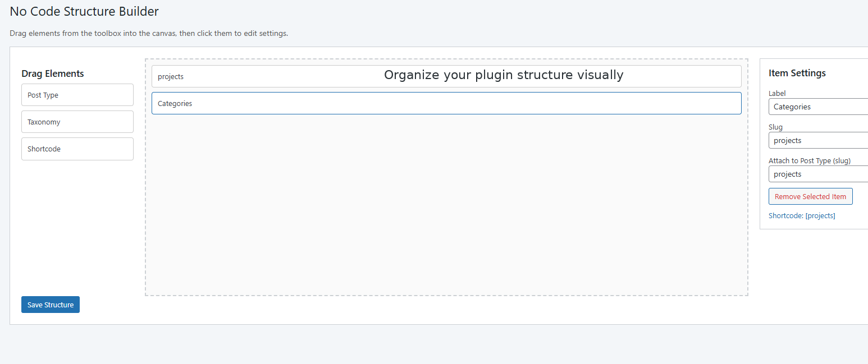868x364 pixels.
Task: Click the empty canvas drop area
Action: coord(446,224)
